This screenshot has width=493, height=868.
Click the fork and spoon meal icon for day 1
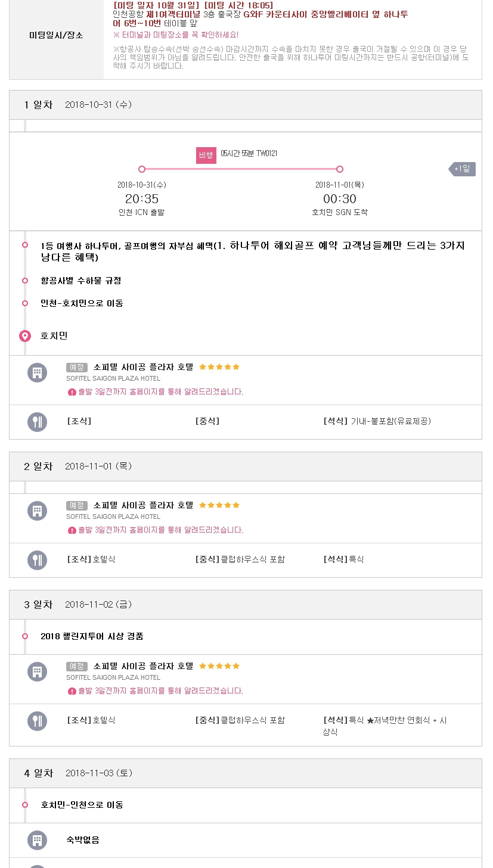(37, 422)
